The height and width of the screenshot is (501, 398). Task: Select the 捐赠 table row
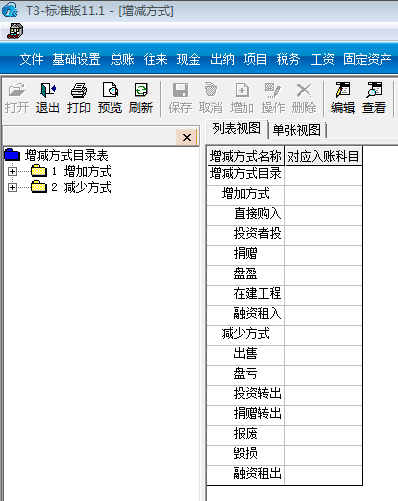click(284, 255)
